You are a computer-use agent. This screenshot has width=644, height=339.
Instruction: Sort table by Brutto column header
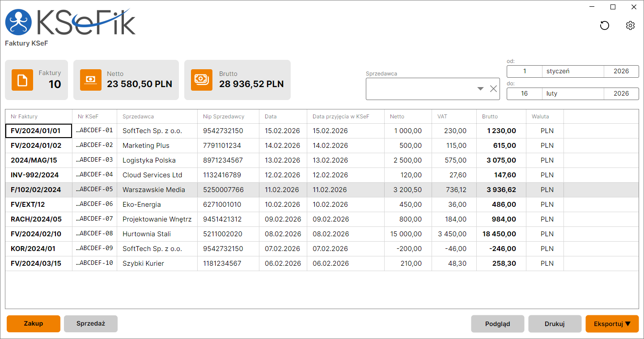tap(490, 117)
